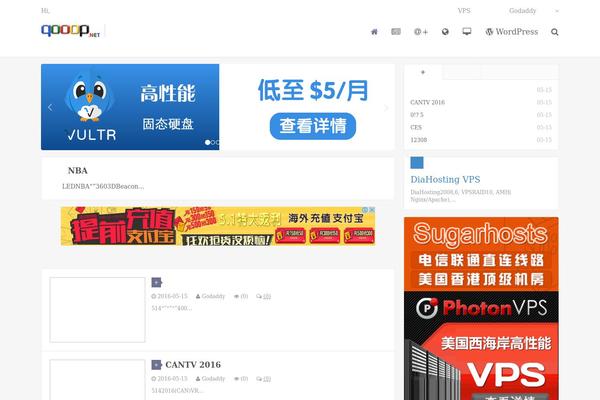600x400 pixels.
Task: Open the domain plus navigation icon
Action: [x=421, y=32]
